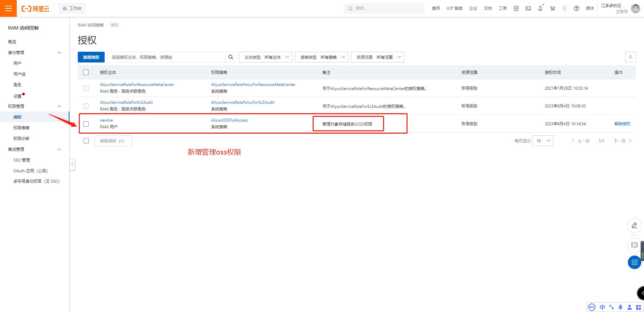Viewport: 644px width, 312px height.
Task: Open the 主体类型 filter dropdown
Action: (x=265, y=57)
